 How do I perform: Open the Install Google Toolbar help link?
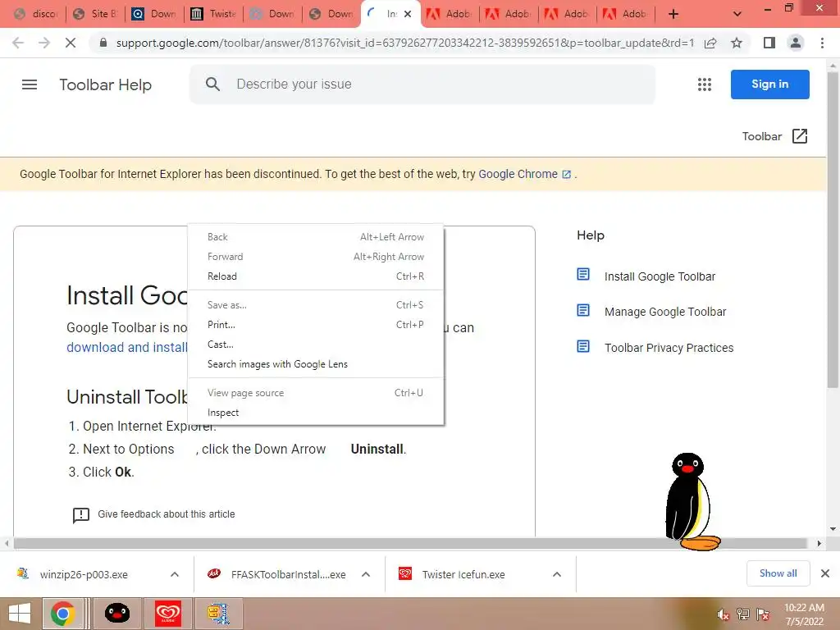pyautogui.click(x=660, y=276)
